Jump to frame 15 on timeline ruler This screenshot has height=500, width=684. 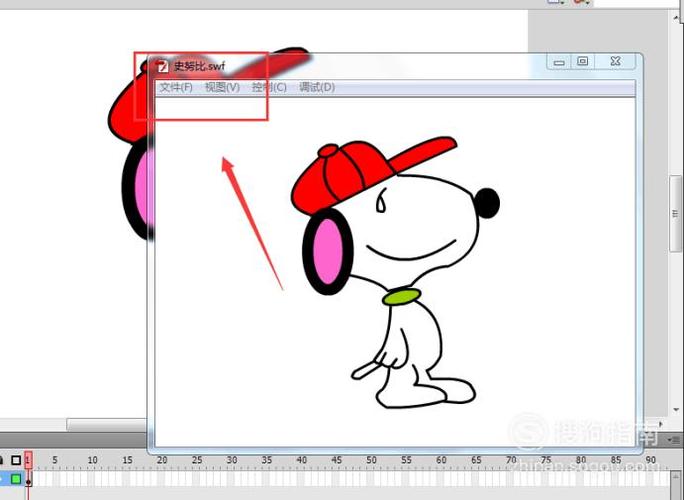(x=127, y=460)
